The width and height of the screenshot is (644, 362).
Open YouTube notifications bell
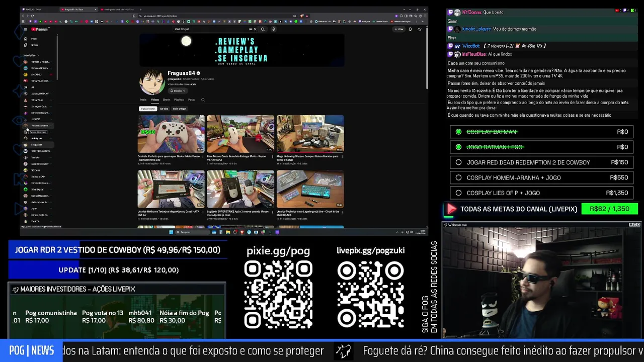pos(410,29)
